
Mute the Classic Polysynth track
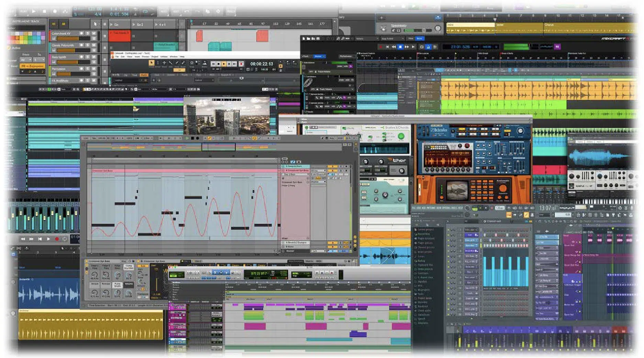tap(94, 45)
